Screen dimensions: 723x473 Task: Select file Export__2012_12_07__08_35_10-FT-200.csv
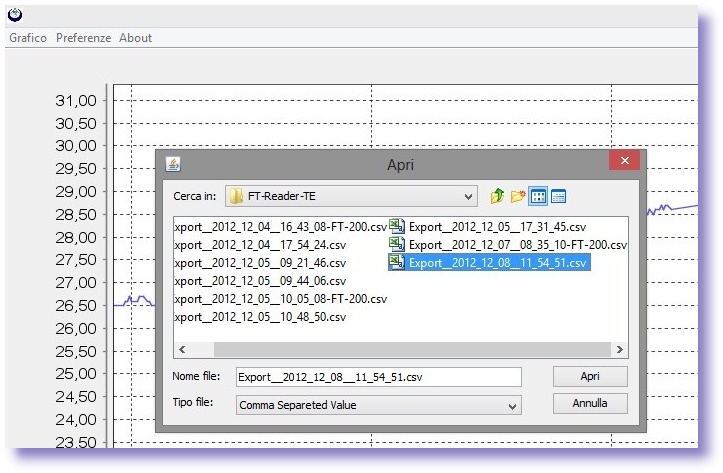(518, 244)
